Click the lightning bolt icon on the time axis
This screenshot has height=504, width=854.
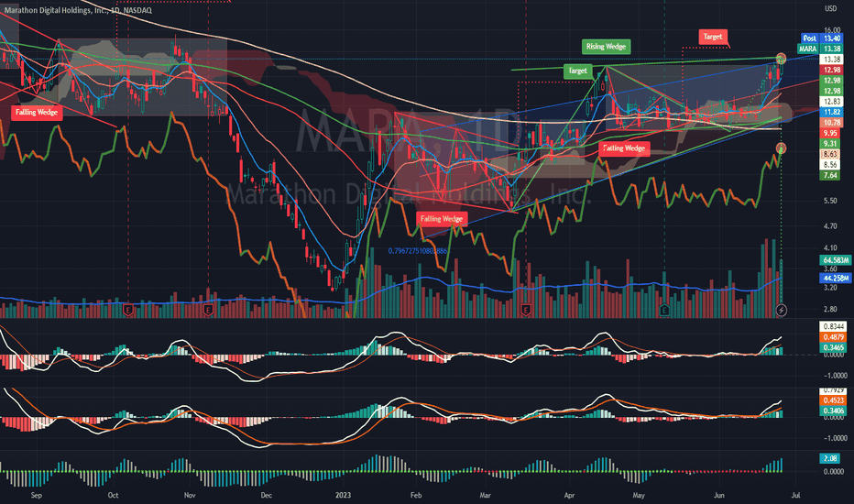(x=781, y=311)
